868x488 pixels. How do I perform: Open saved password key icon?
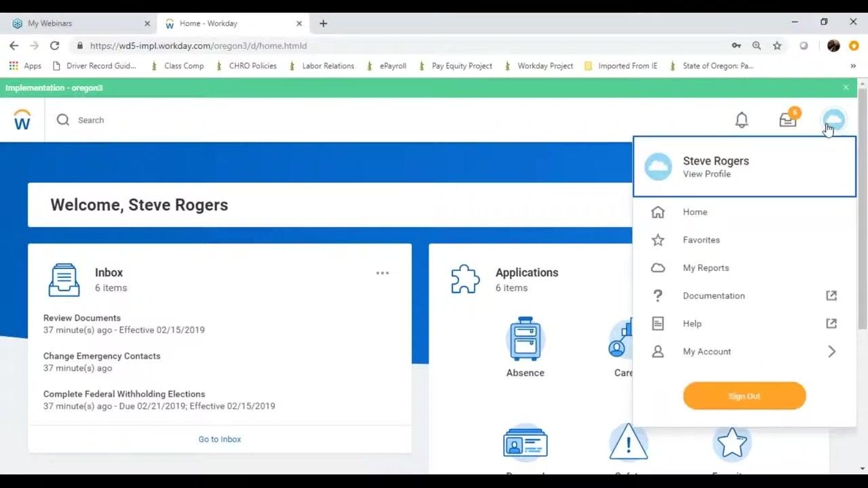[736, 45]
